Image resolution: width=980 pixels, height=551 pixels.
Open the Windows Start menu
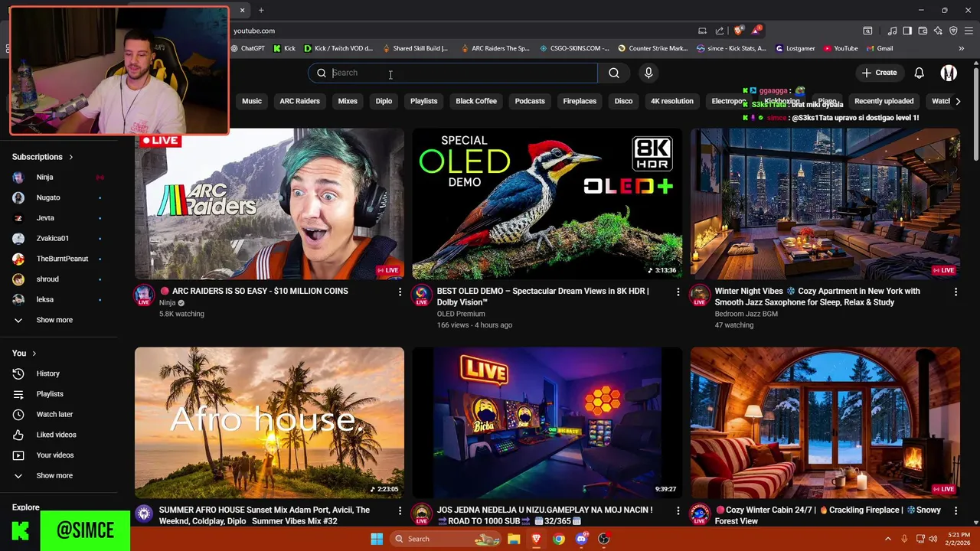[x=377, y=539]
